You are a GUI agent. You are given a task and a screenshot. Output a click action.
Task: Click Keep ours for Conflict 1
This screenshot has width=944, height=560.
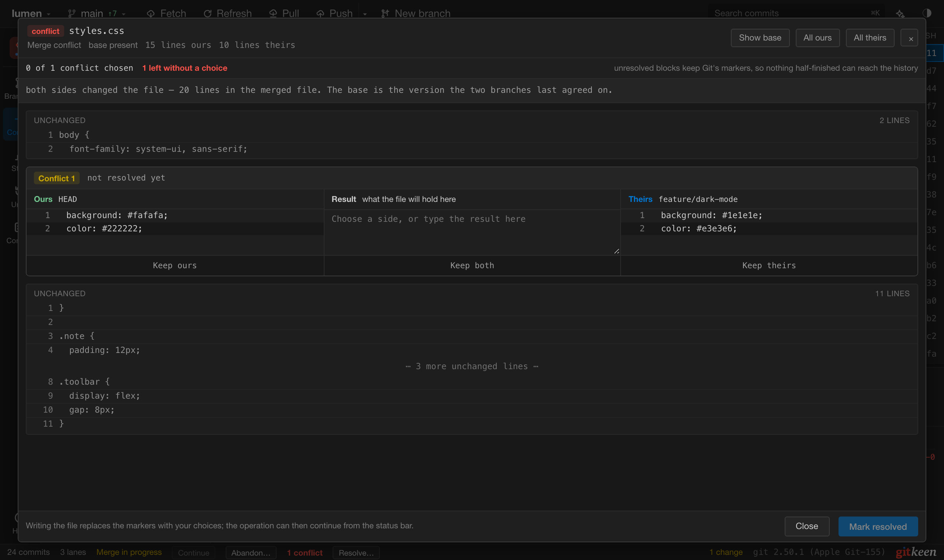175,265
